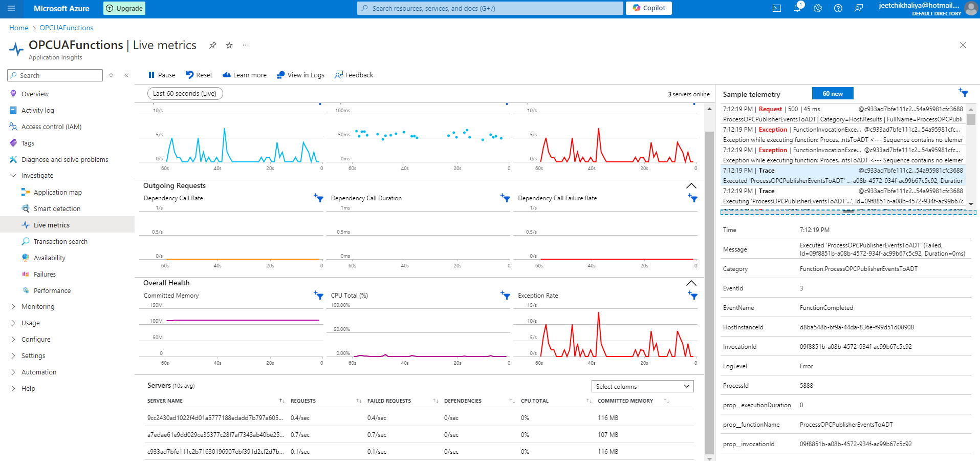Add filter on Dependency Call Rate chart
The image size is (980, 461).
[x=319, y=198]
